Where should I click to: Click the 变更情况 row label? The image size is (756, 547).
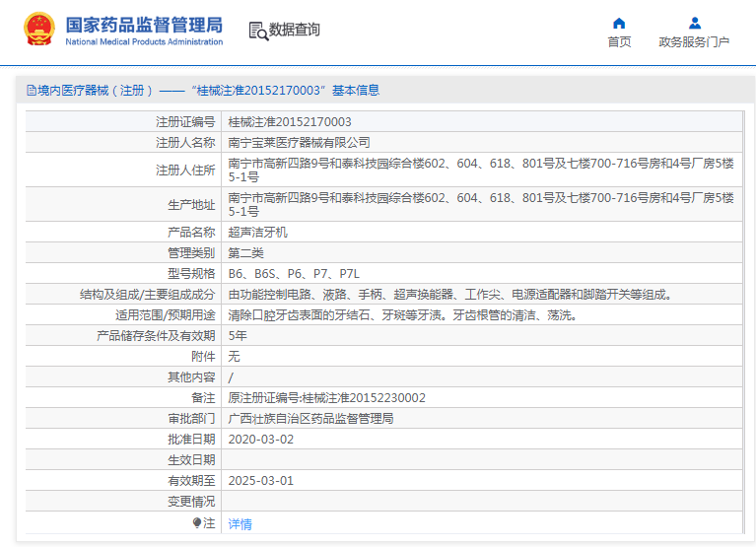pos(191,502)
